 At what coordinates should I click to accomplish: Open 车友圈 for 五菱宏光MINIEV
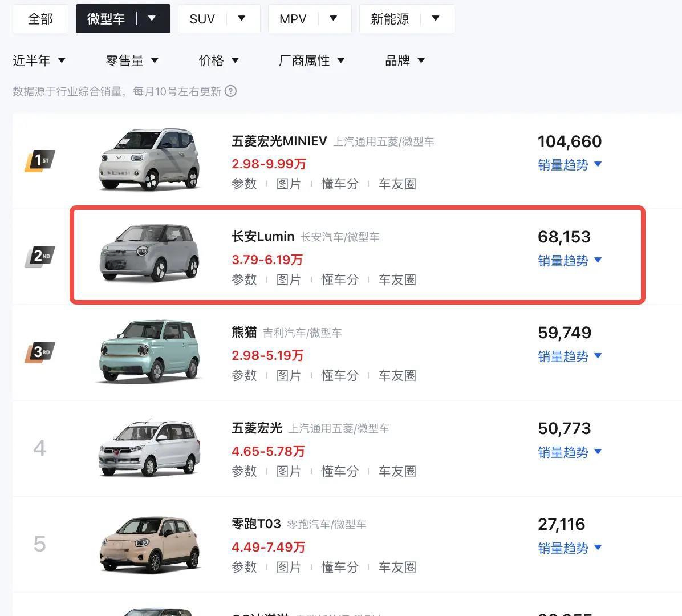[397, 184]
